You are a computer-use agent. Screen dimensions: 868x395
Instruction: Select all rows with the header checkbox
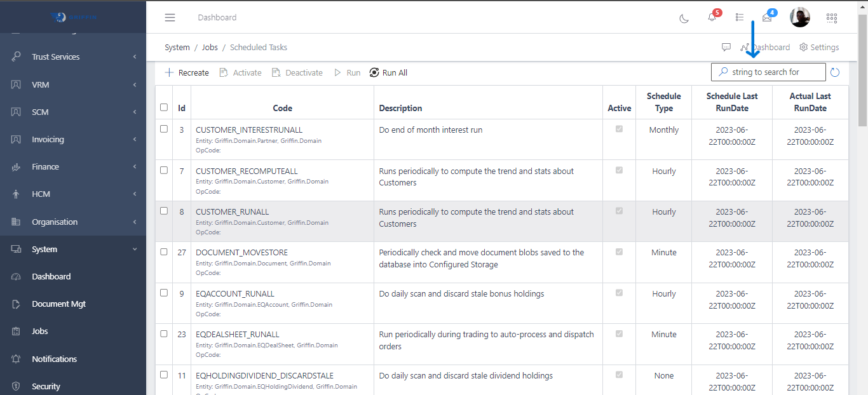tap(164, 107)
